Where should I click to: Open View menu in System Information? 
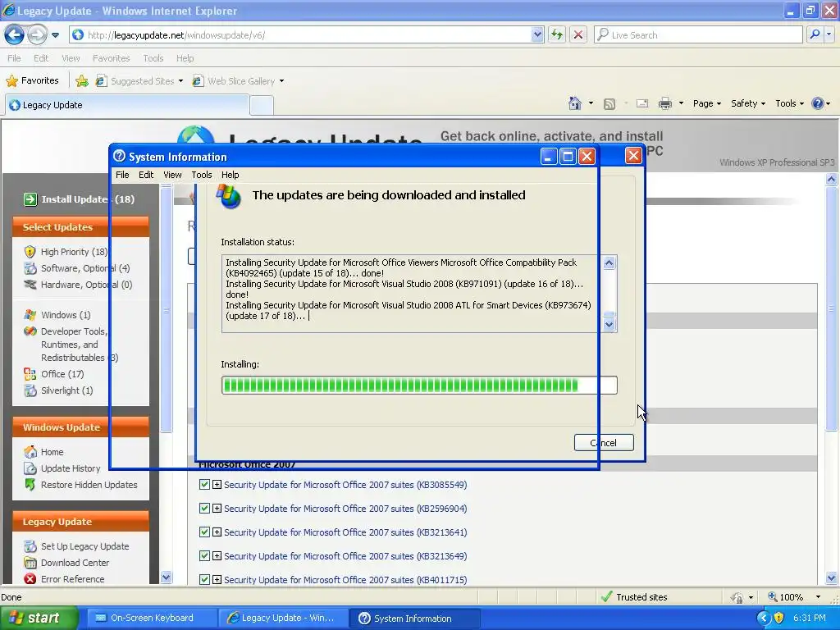tap(172, 175)
